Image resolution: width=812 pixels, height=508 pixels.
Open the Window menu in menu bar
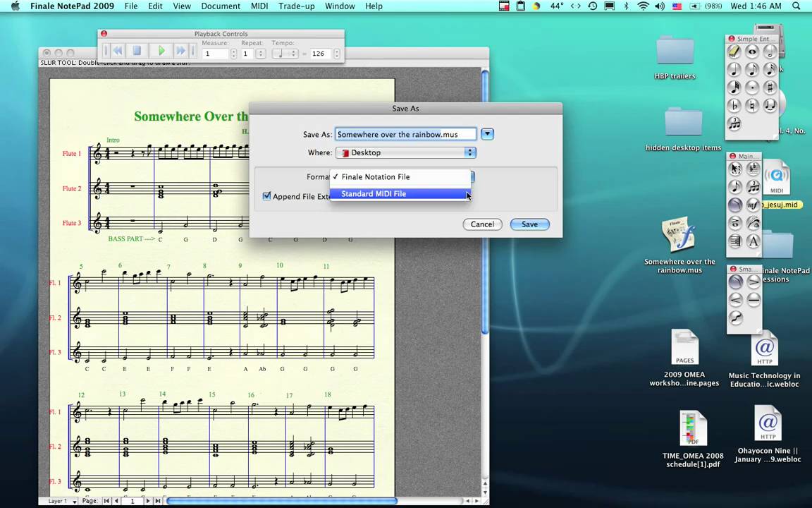tap(340, 6)
